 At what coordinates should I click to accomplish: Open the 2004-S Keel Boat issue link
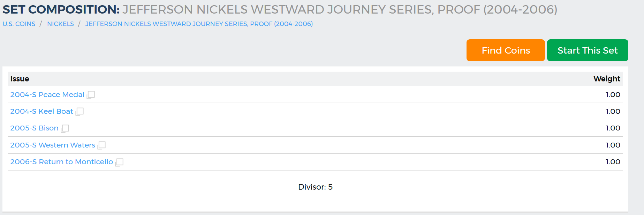tap(41, 111)
